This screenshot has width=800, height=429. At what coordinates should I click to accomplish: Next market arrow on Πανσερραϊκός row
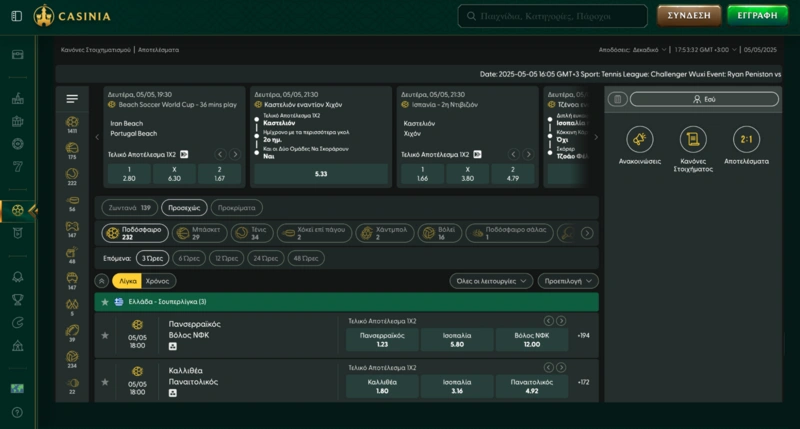(561, 321)
